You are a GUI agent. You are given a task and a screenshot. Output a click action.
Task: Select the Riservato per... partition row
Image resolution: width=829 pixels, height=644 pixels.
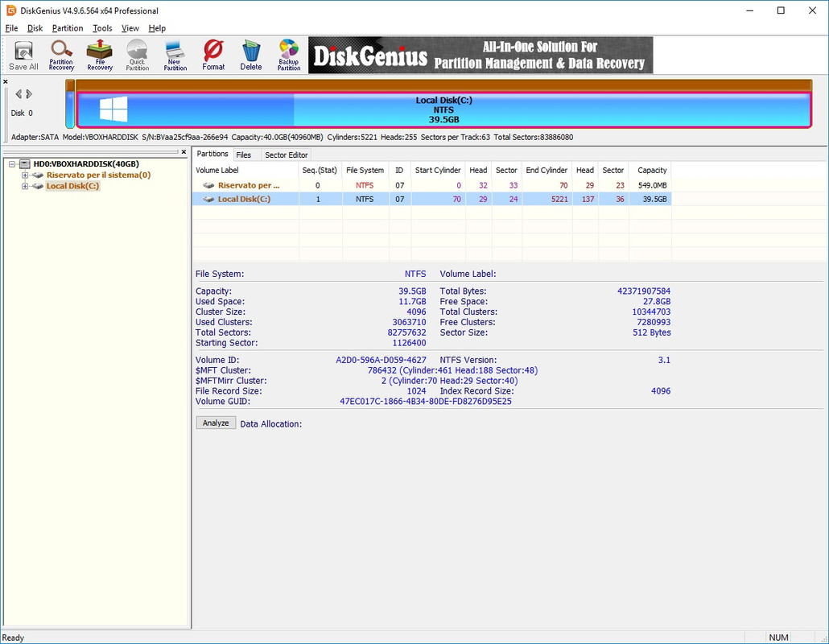[431, 185]
